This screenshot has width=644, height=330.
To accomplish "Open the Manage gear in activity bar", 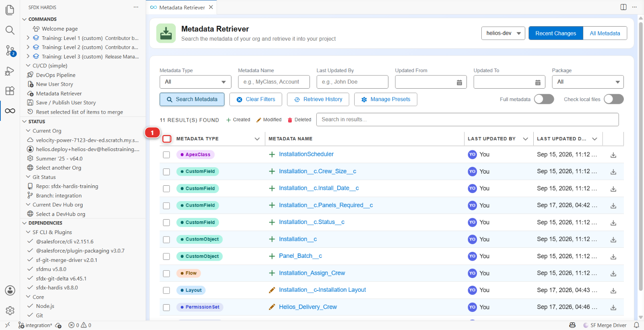I will click(x=10, y=311).
